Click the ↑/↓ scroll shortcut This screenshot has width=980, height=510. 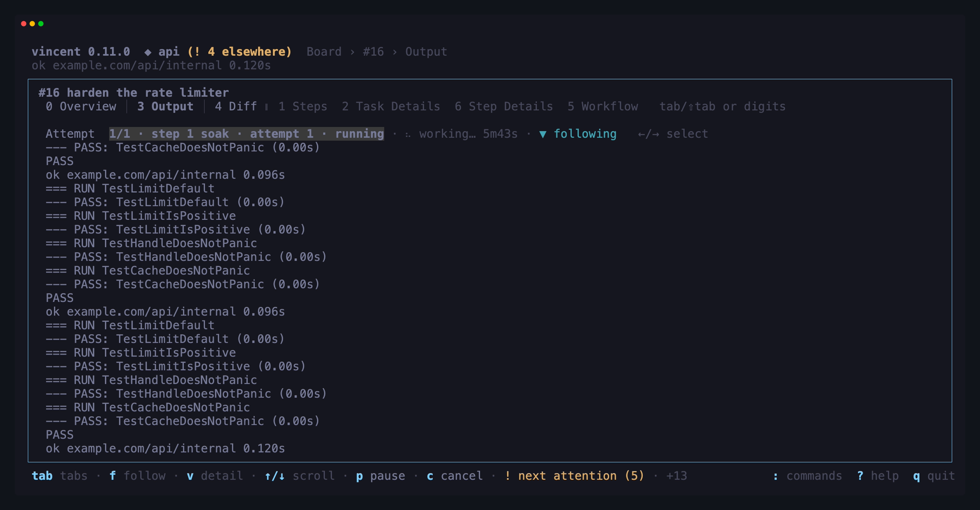pyautogui.click(x=299, y=476)
